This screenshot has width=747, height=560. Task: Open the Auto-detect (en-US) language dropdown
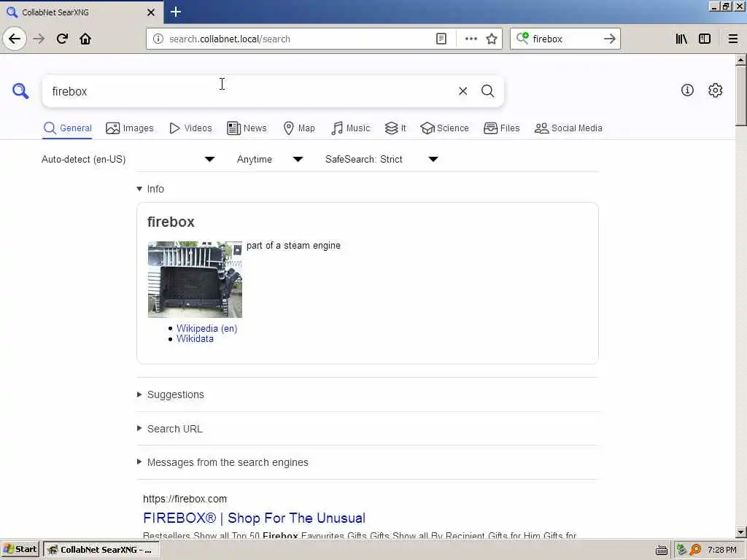point(128,159)
